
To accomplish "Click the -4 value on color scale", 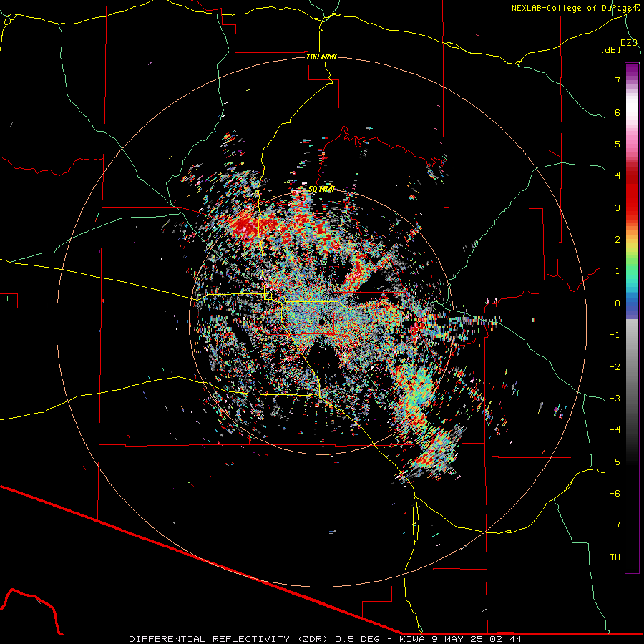I will point(615,429).
